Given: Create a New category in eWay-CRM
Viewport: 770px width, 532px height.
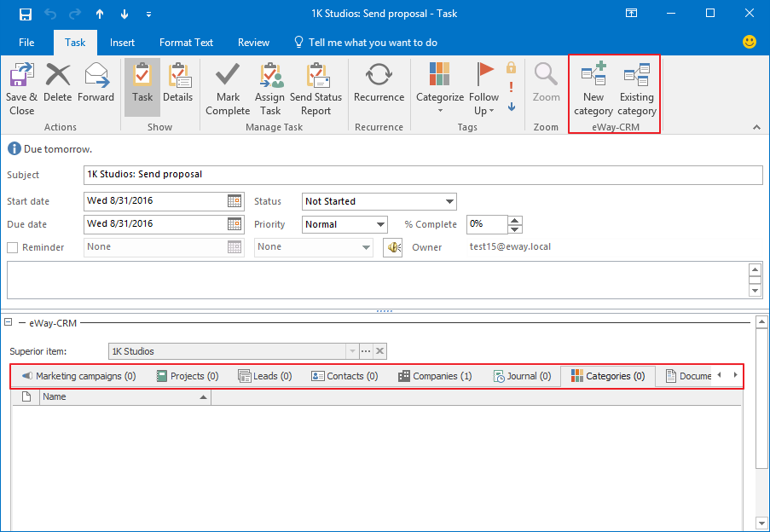Looking at the screenshot, I should point(593,89).
